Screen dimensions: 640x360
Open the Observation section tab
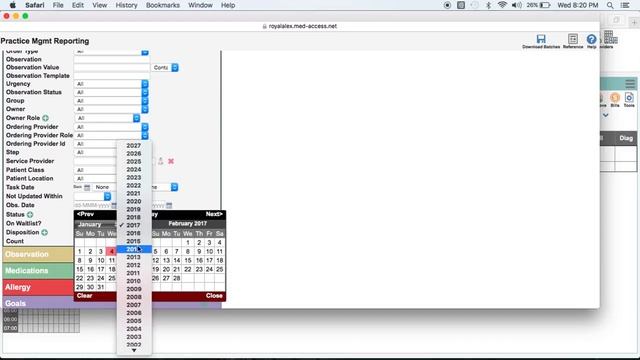[38, 254]
